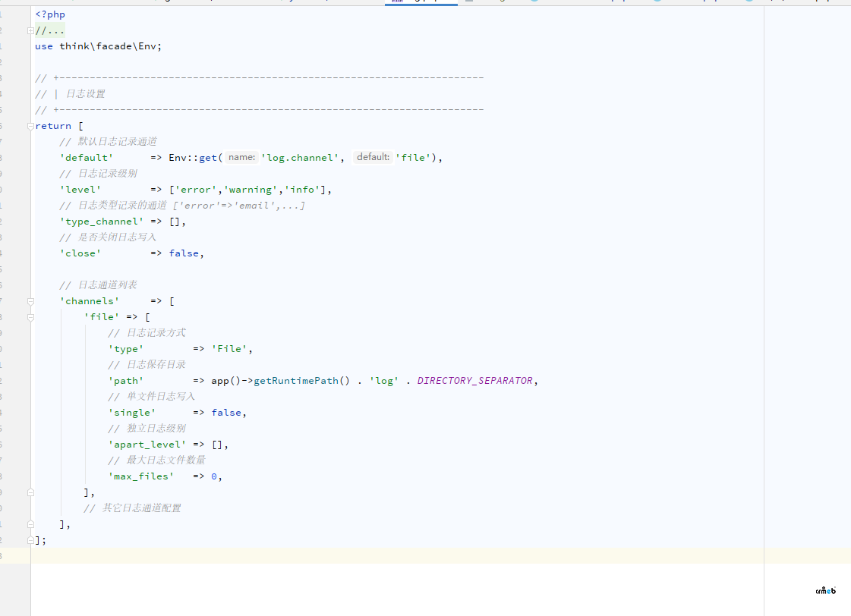The height and width of the screenshot is (616, 851).
Task: Click the false value of 'close'
Action: pyautogui.click(x=185, y=253)
